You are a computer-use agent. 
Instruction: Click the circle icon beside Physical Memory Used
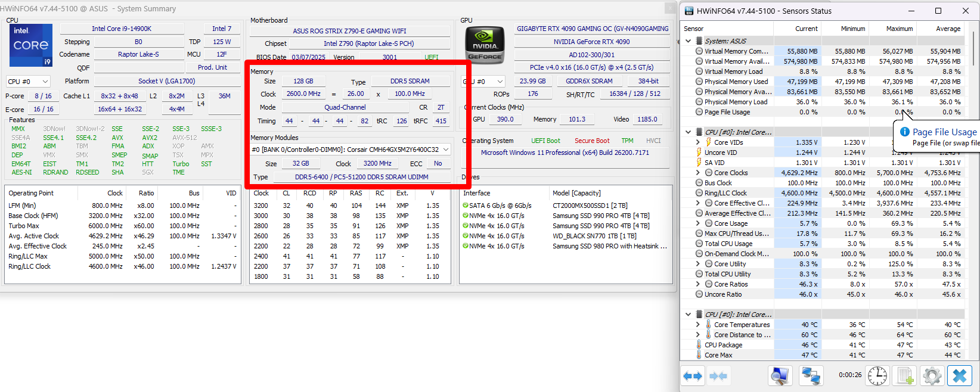pyautogui.click(x=699, y=82)
